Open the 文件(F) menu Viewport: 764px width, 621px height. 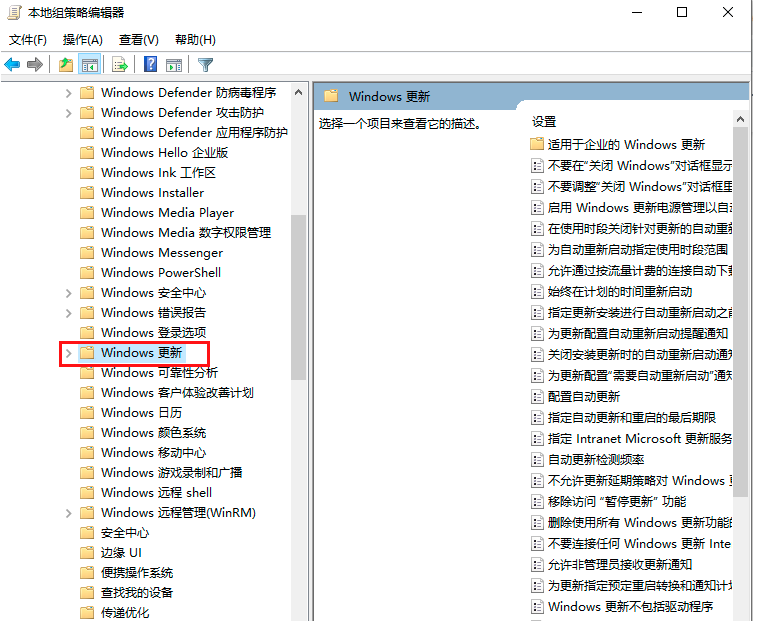pyautogui.click(x=28, y=40)
